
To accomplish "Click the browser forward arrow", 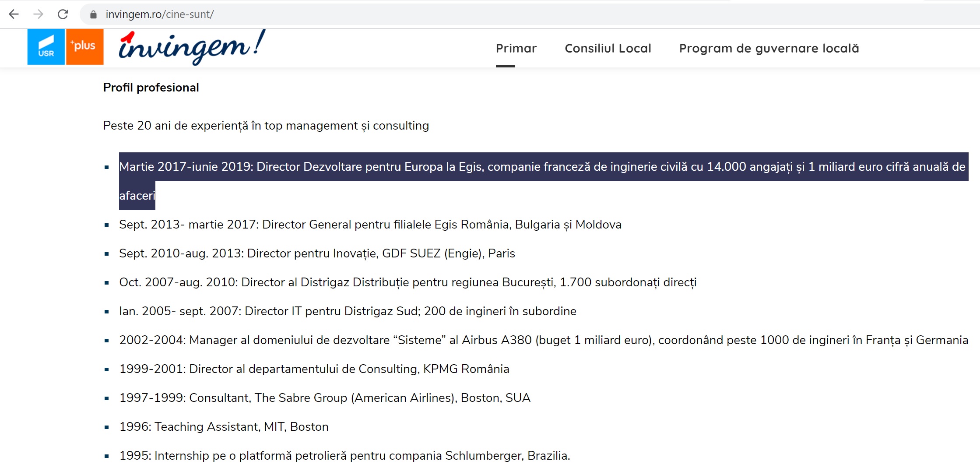I will point(39,14).
